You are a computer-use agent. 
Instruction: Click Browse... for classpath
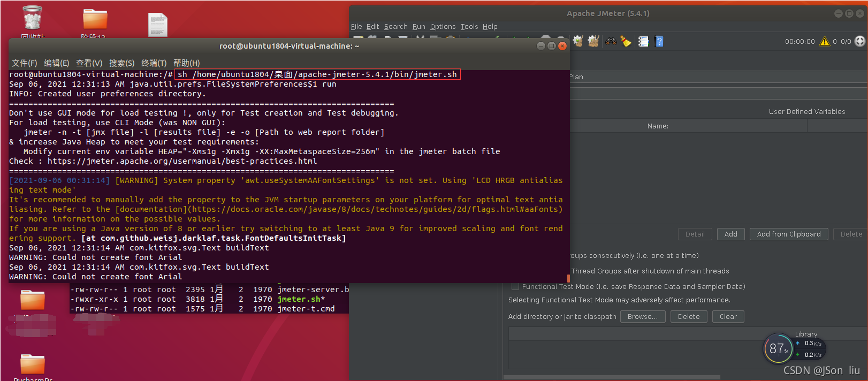coord(643,316)
